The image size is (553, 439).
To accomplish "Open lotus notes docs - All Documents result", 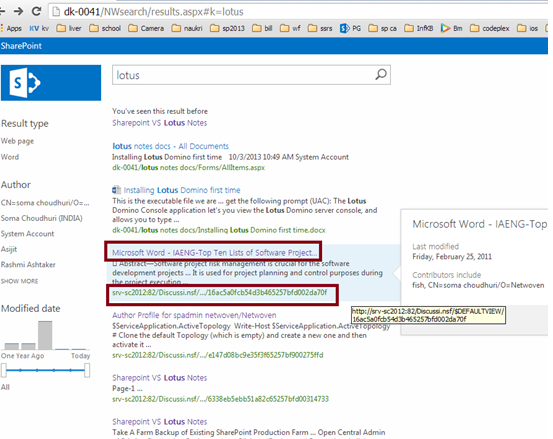I will click(x=170, y=146).
